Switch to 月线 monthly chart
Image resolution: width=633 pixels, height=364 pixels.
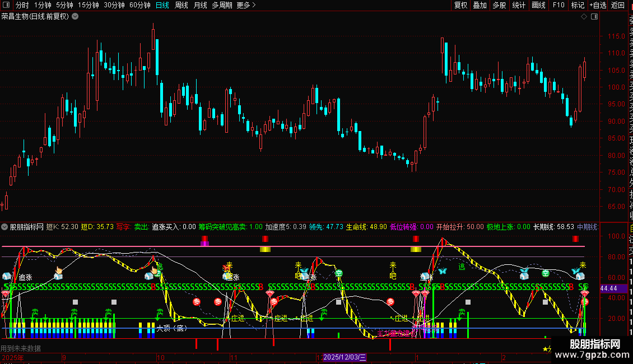point(200,5)
